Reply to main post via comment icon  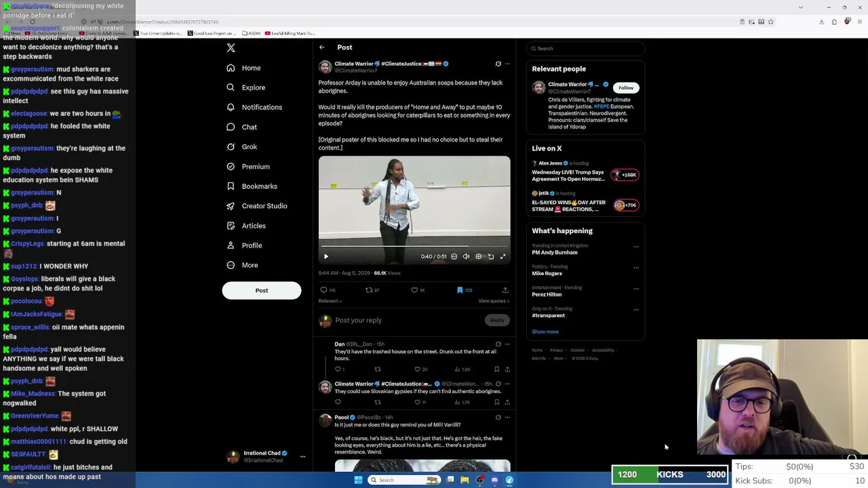click(324, 290)
